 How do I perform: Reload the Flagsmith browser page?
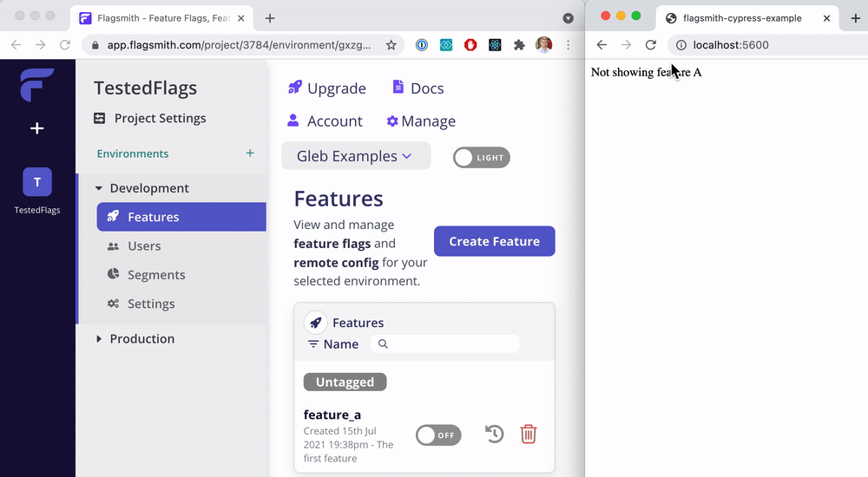(x=65, y=45)
